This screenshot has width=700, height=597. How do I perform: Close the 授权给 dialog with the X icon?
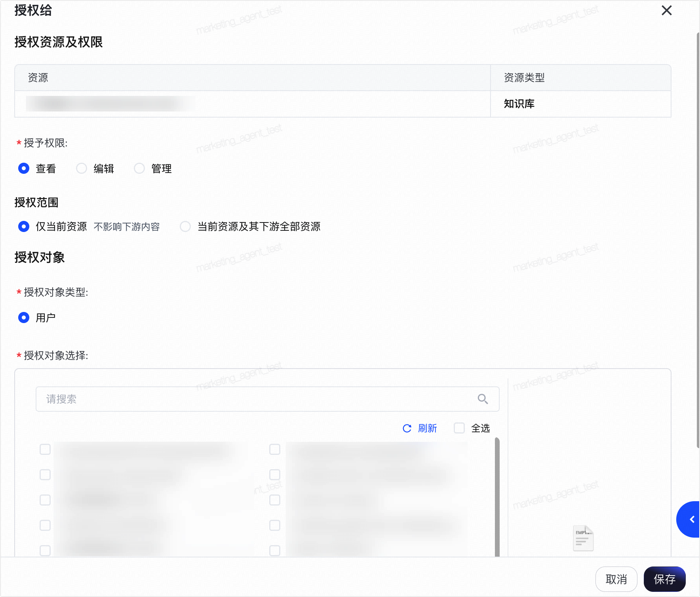tap(667, 10)
